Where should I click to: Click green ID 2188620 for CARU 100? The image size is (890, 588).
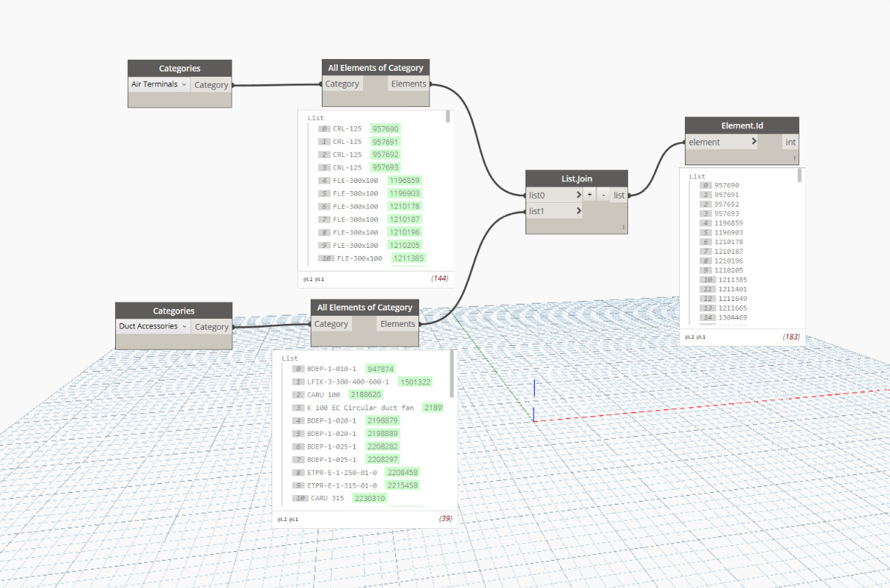(365, 395)
